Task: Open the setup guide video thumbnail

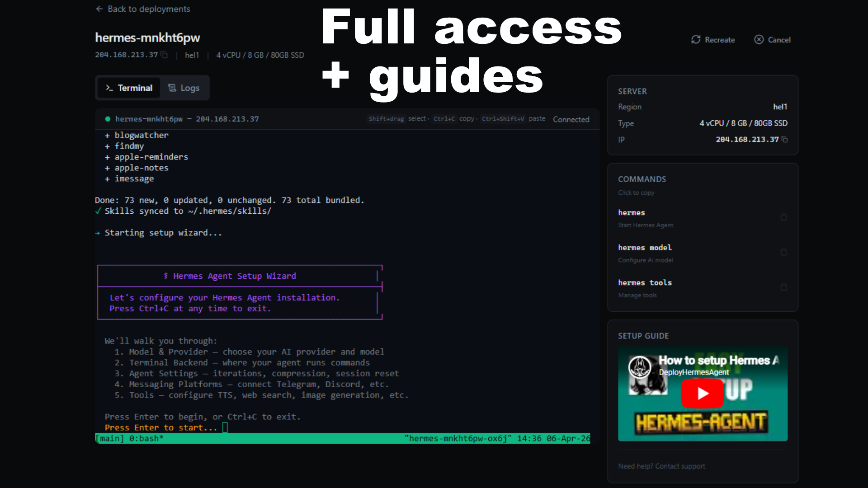Action: (702, 394)
